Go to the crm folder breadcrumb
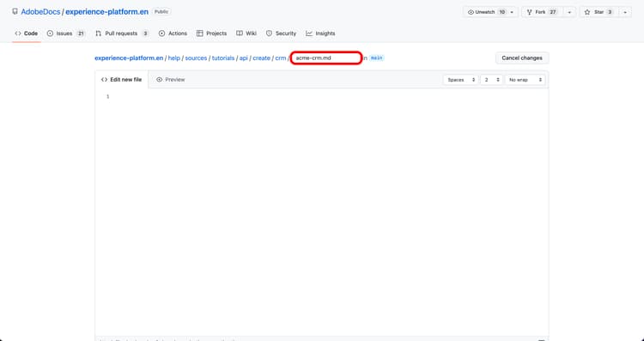 click(281, 58)
